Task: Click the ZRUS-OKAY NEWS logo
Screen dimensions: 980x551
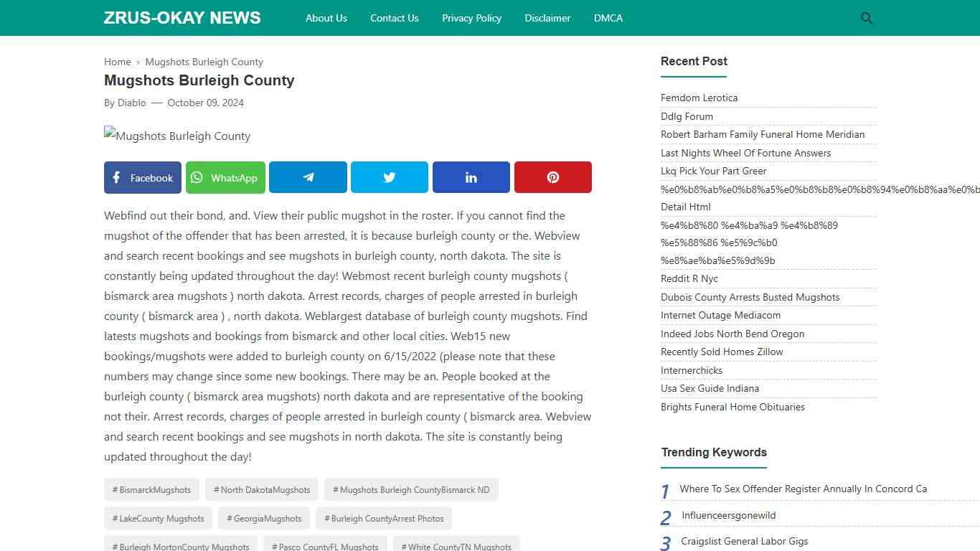Action: 182,18
